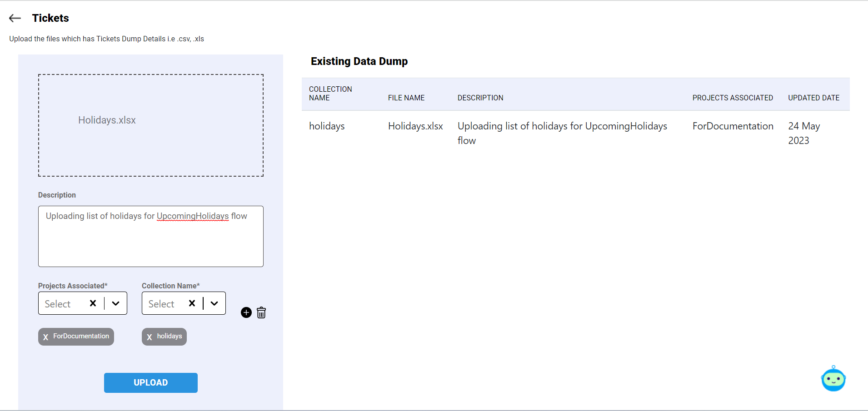The height and width of the screenshot is (411, 868).
Task: Click the trash delete icon
Action: [x=261, y=312]
